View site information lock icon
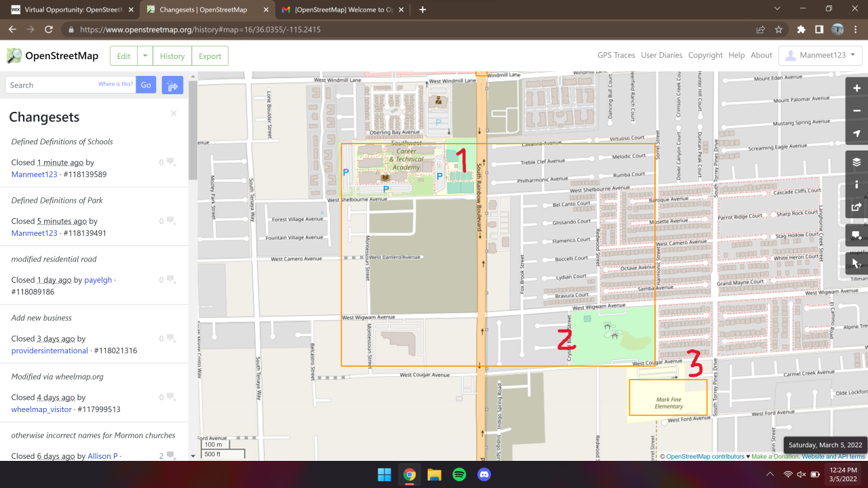Viewport: 868px width, 488px height. coord(71,30)
